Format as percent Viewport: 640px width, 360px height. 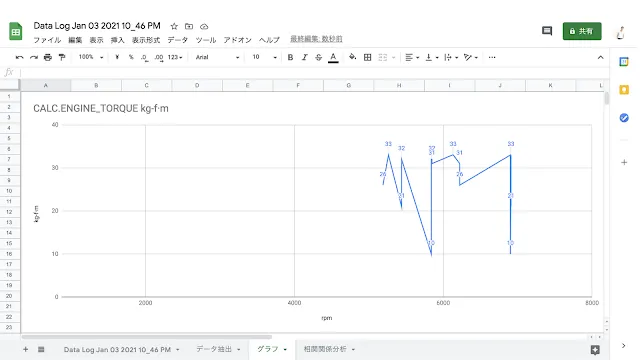[131, 58]
